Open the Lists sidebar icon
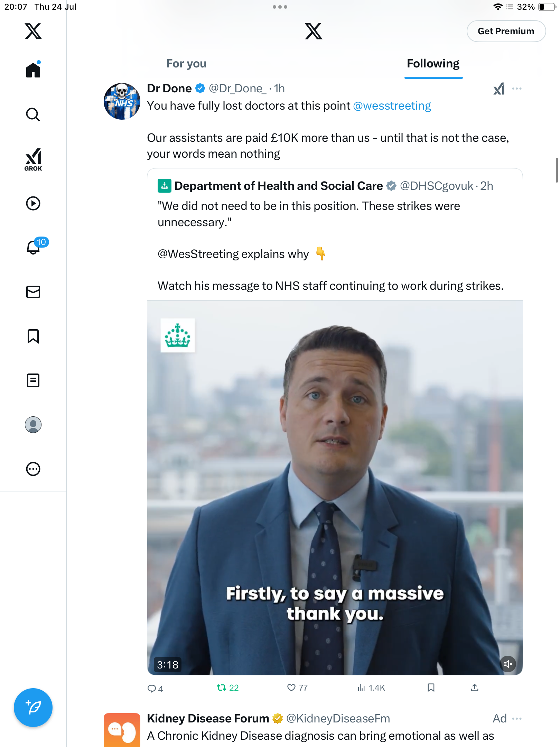560x747 pixels. pyautogui.click(x=33, y=380)
